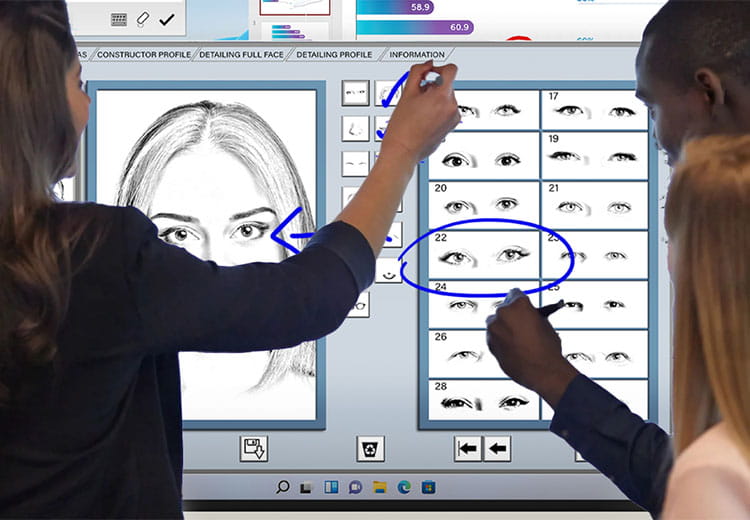Select the eraser tool icon
Image resolution: width=750 pixels, height=520 pixels.
click(143, 19)
